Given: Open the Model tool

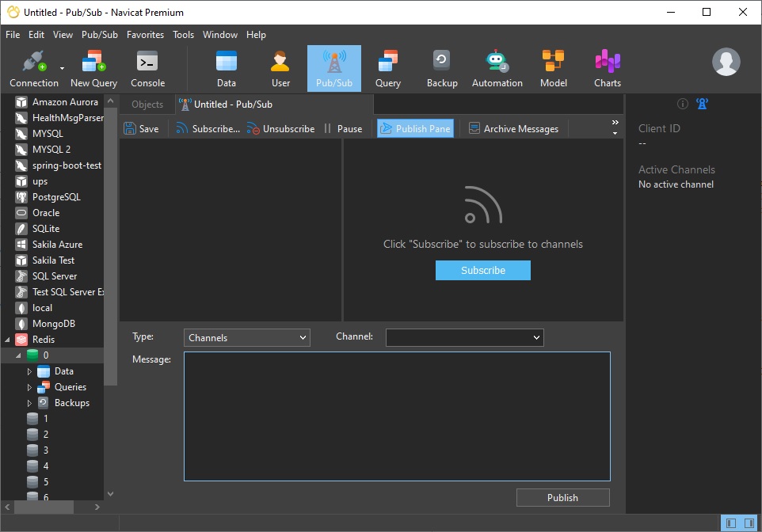Looking at the screenshot, I should [554, 69].
